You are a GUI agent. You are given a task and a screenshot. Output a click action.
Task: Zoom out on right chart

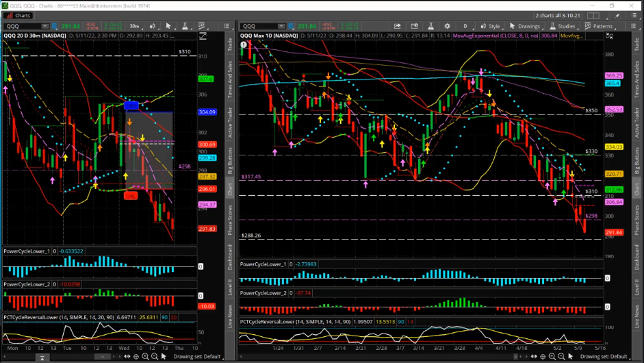(561, 356)
